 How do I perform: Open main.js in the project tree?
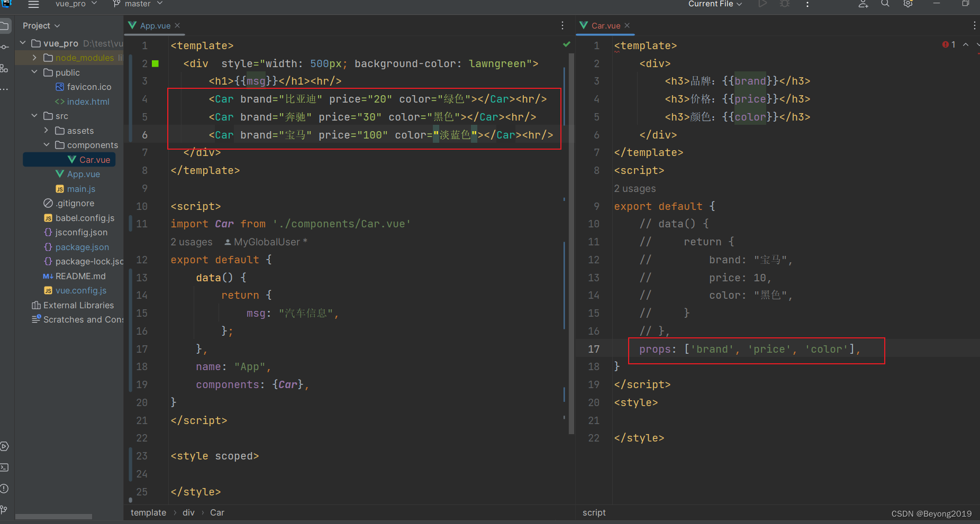(75, 189)
